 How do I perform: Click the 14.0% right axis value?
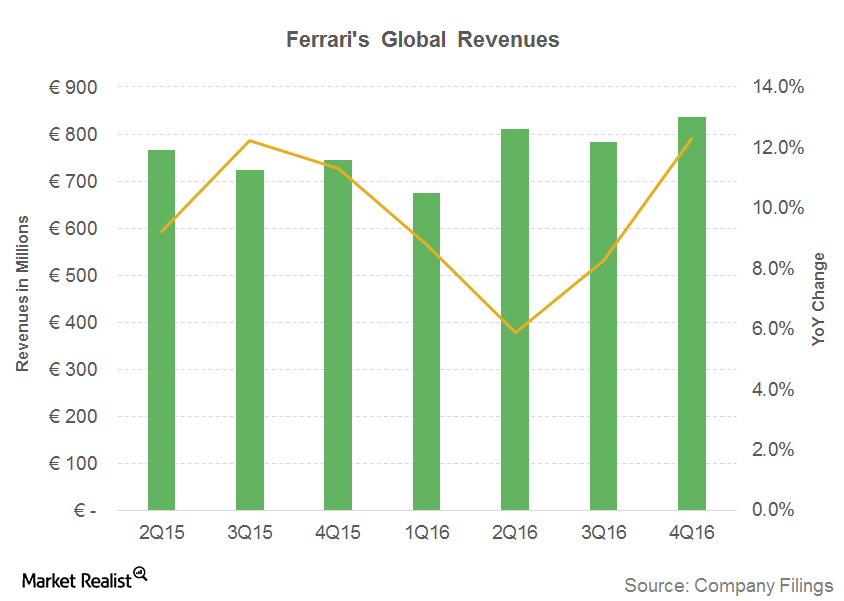778,87
